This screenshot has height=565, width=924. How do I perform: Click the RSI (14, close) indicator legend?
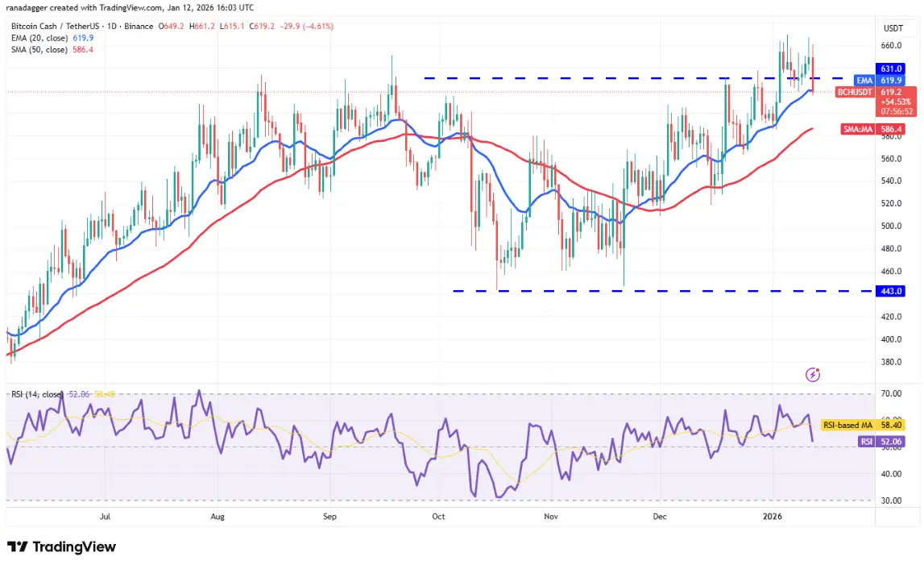pyautogui.click(x=36, y=394)
